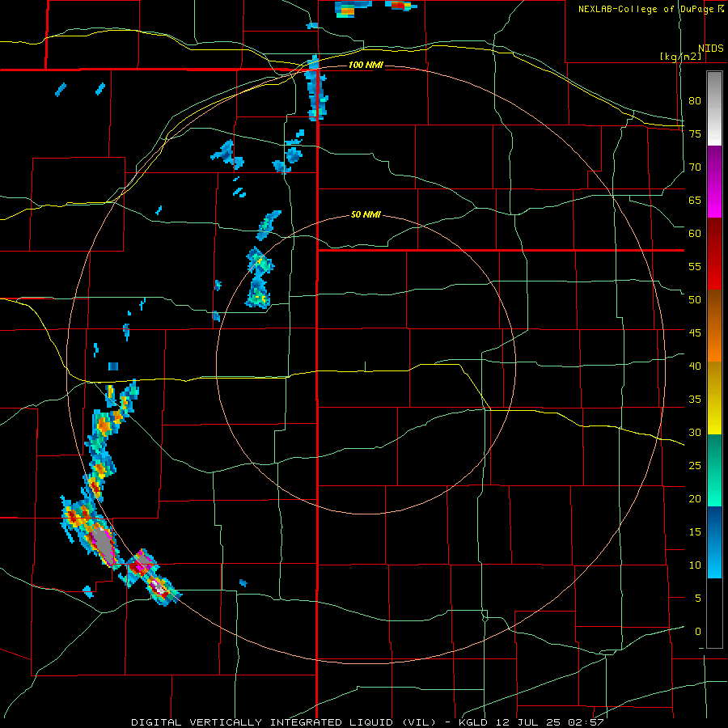Pick the blue segment of the color bar
728x728 pixels.
click(x=714, y=542)
